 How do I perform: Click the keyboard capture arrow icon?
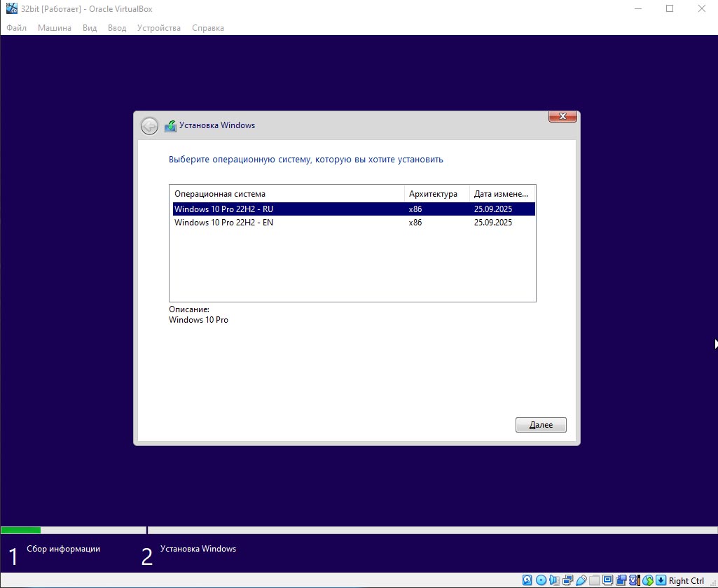click(x=661, y=580)
